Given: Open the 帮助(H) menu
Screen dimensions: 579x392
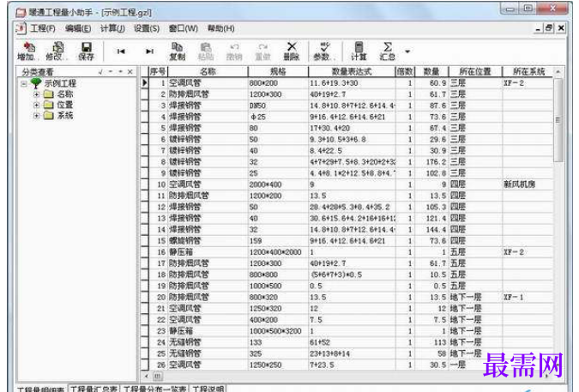Looking at the screenshot, I should click(220, 28).
